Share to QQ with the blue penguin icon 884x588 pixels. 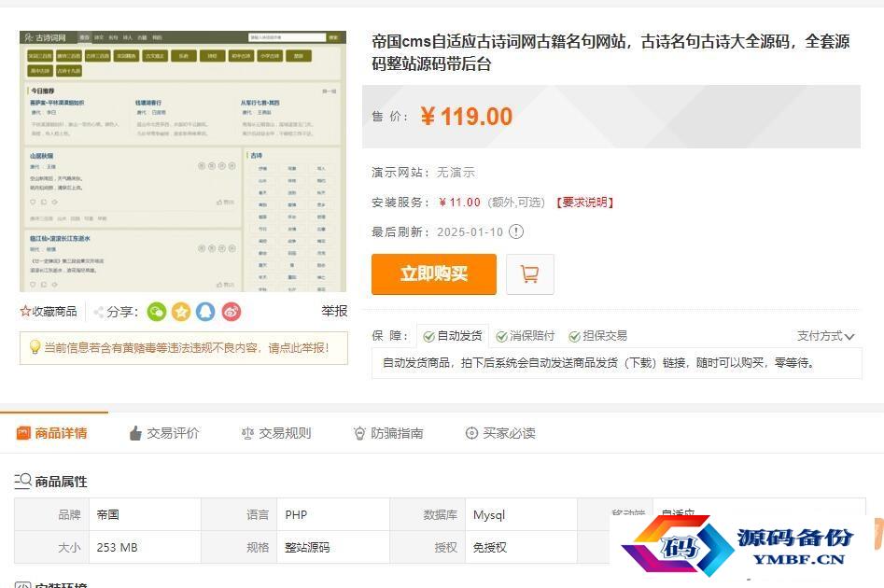(205, 312)
